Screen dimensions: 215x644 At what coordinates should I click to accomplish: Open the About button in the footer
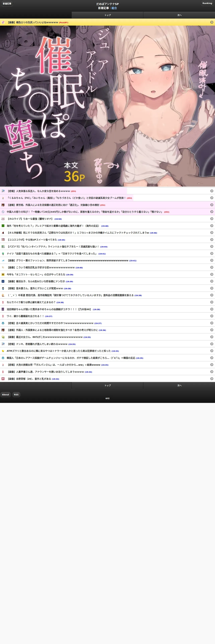6,395
